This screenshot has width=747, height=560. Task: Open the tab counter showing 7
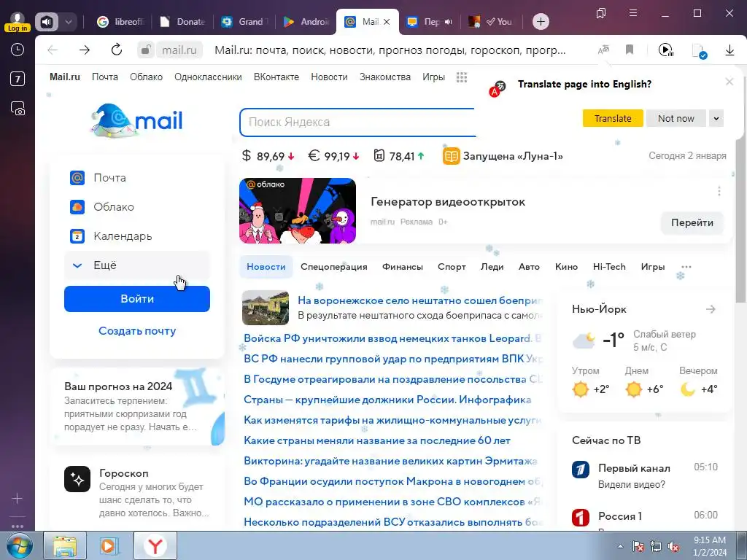click(18, 79)
